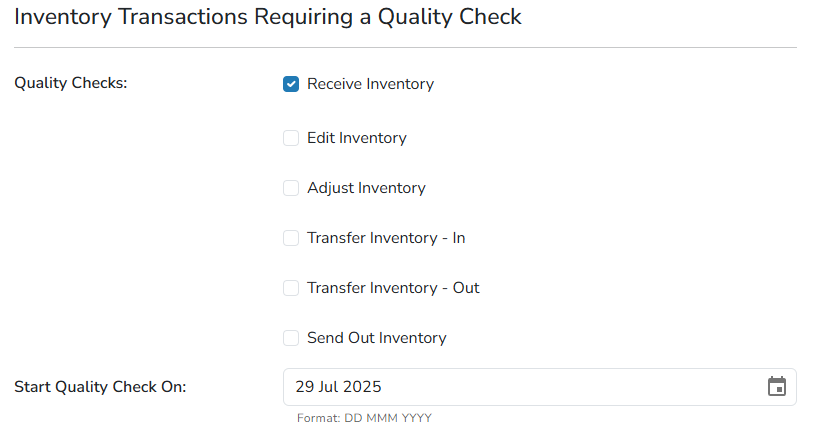
Task: Click the Format: DD MMM YYYY hint
Action: 364,418
